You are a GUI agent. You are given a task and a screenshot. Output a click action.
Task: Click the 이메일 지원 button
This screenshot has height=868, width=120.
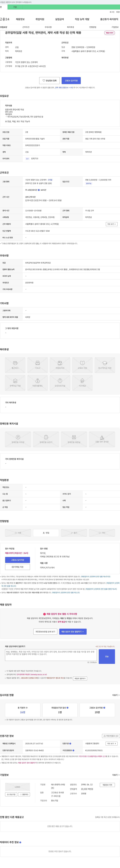coord(17,567)
